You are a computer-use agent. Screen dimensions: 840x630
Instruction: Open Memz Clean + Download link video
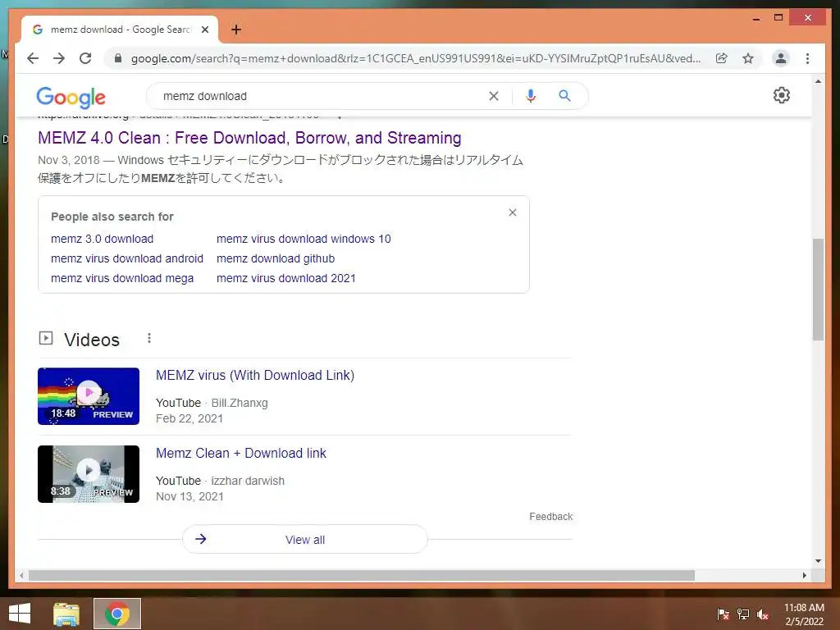click(x=240, y=453)
